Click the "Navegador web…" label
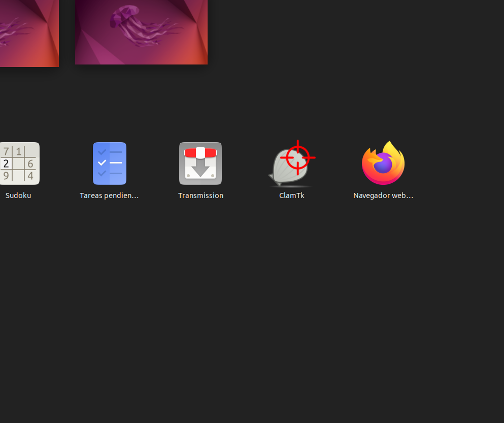504x423 pixels. (x=383, y=196)
